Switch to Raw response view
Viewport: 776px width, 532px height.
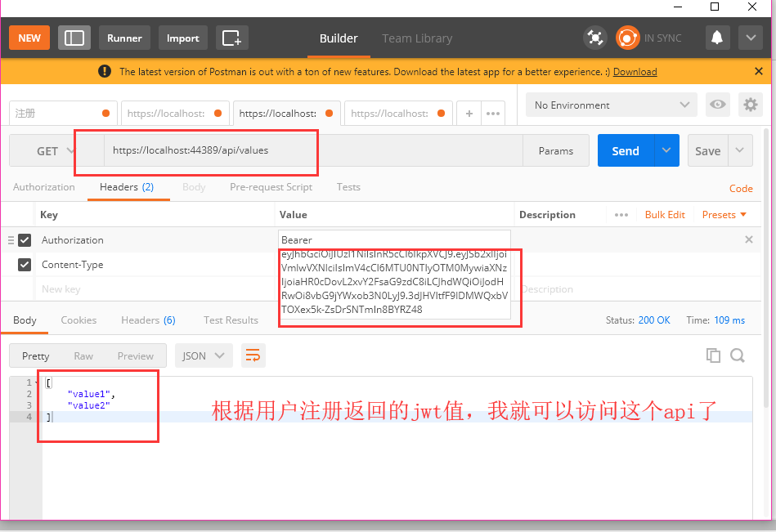(x=83, y=356)
